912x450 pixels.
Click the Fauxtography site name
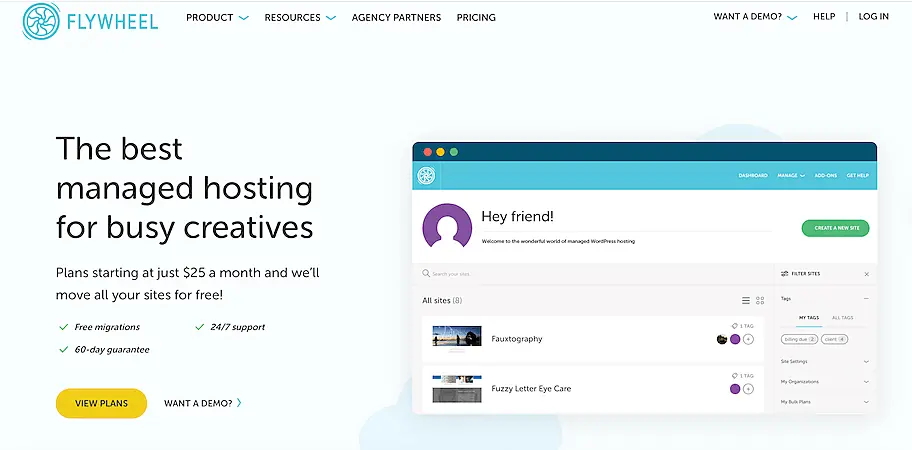(516, 339)
